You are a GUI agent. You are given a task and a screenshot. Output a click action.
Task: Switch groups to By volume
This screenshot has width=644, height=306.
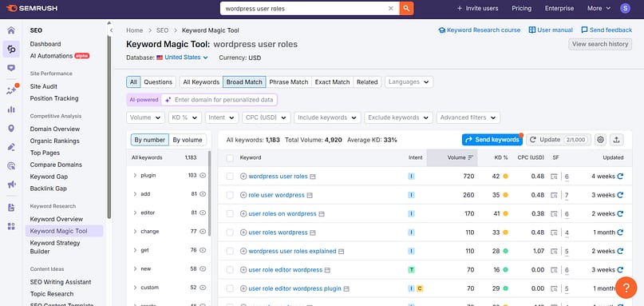point(188,140)
